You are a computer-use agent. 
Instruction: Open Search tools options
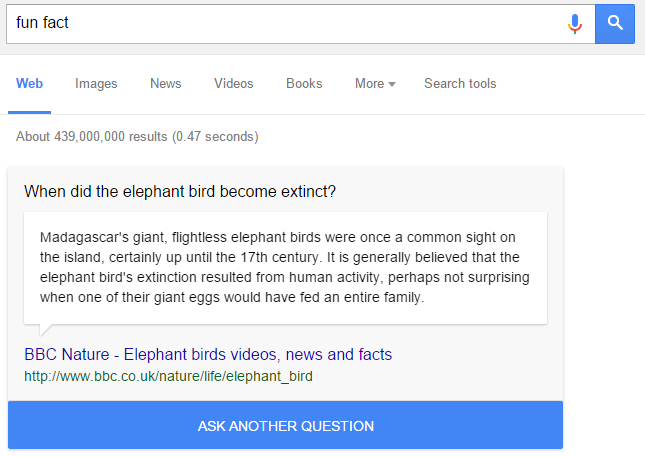460,84
